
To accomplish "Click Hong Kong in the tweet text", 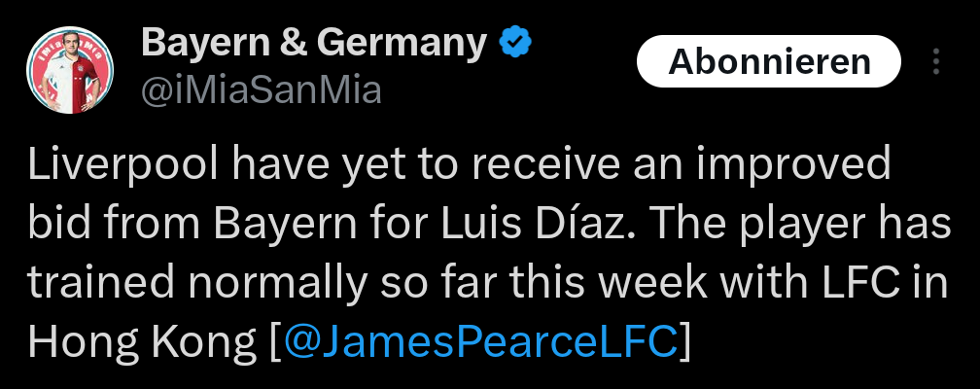I will tap(143, 341).
